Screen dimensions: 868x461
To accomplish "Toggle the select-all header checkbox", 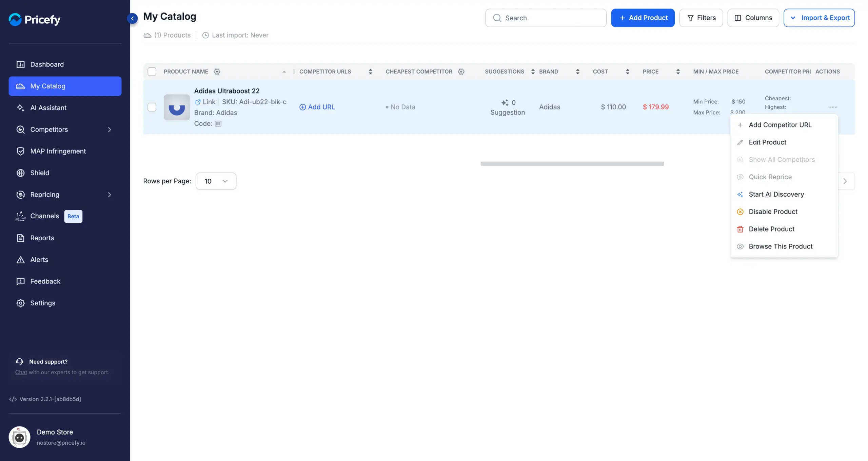I will click(x=152, y=72).
